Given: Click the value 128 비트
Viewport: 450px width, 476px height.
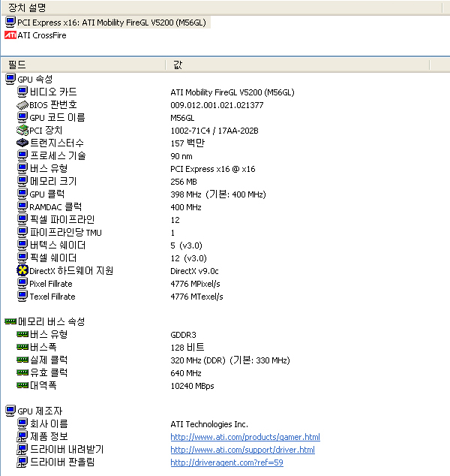Looking at the screenshot, I should [x=187, y=347].
